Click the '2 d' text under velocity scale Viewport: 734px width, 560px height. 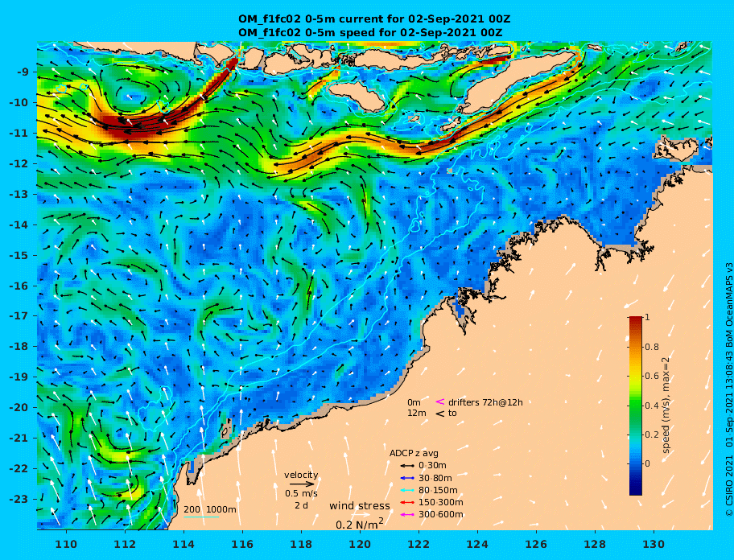click(x=302, y=506)
